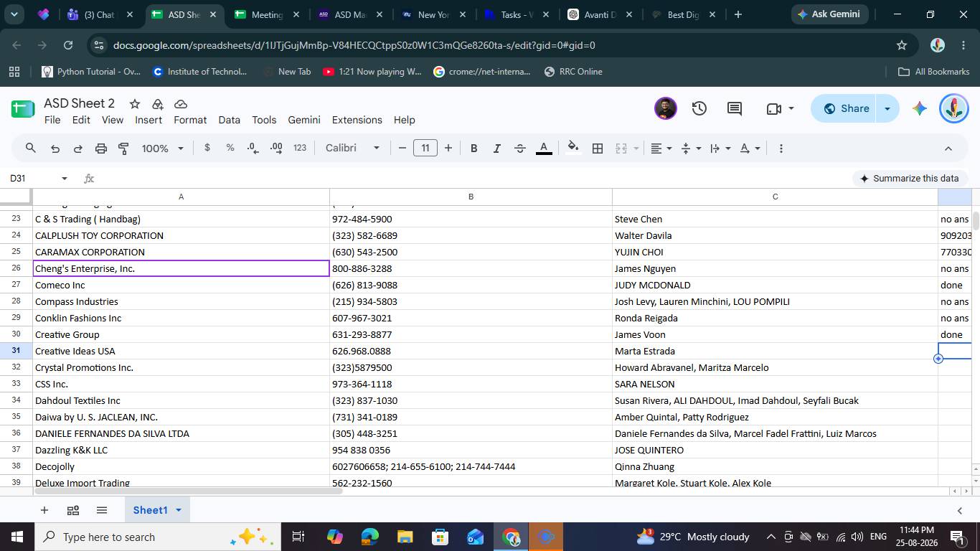Image resolution: width=980 pixels, height=551 pixels.
Task: Open the borders tool
Action: pos(597,149)
